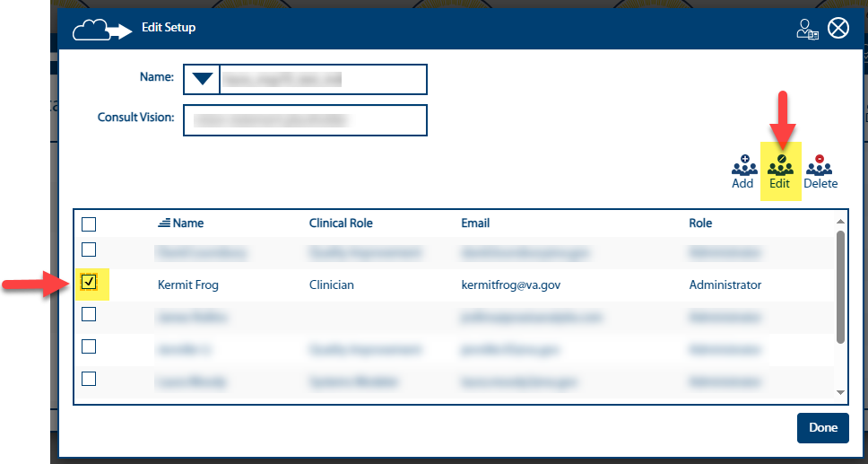Click the Consult Vision input field
The height and width of the screenshot is (464, 868).
(x=305, y=119)
